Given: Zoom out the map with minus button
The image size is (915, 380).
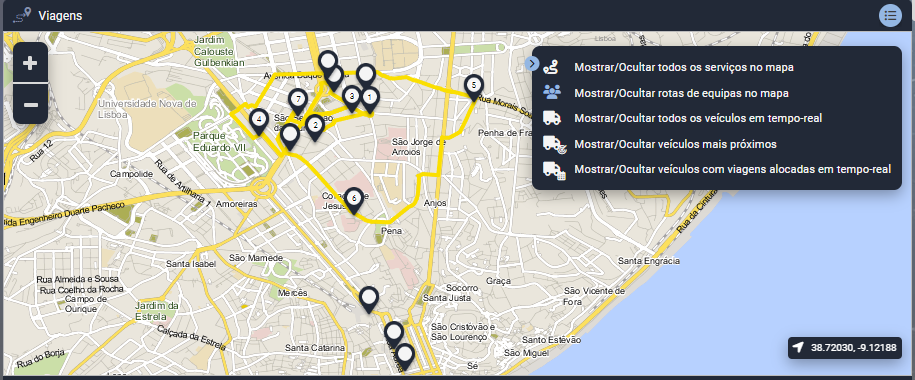Looking at the screenshot, I should [x=30, y=104].
